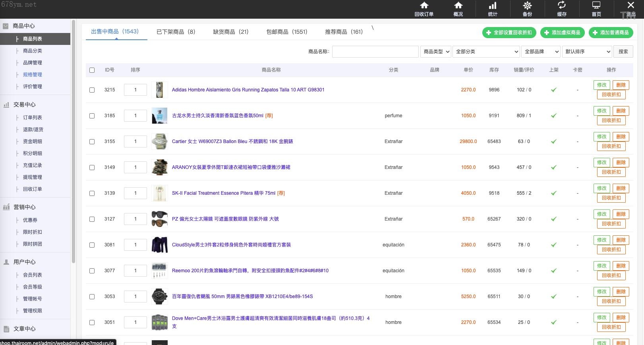The width and height of the screenshot is (644, 345).
Task: Toggle the select-all checkbox in table header
Action: [92, 70]
